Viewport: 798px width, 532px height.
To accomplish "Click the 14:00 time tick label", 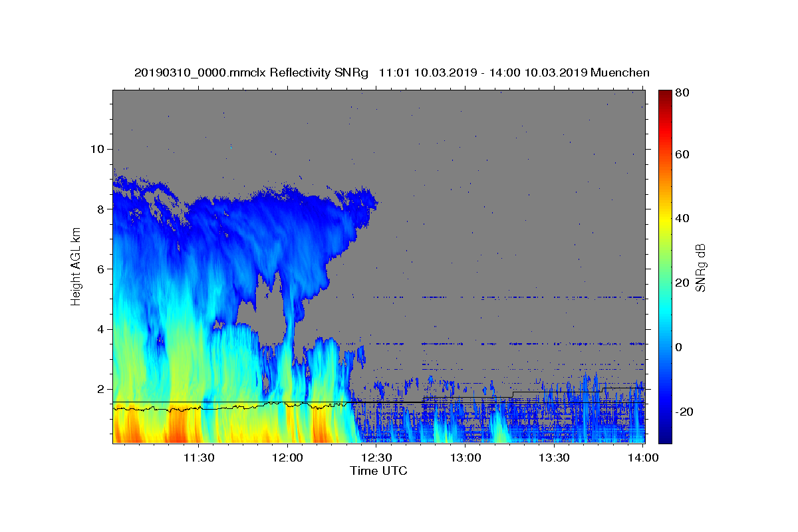I will (644, 458).
